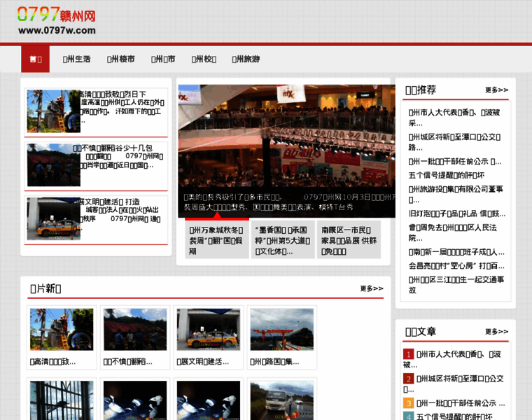Open the first dark blue night photo thumbnail in second row
Viewport: 532px width, 420px height.
[x=135, y=400]
